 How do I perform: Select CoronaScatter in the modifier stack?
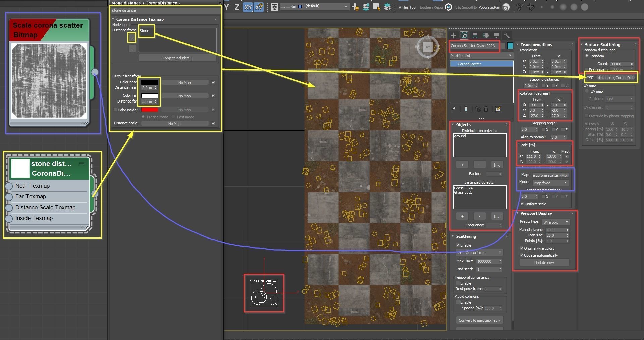[482, 64]
